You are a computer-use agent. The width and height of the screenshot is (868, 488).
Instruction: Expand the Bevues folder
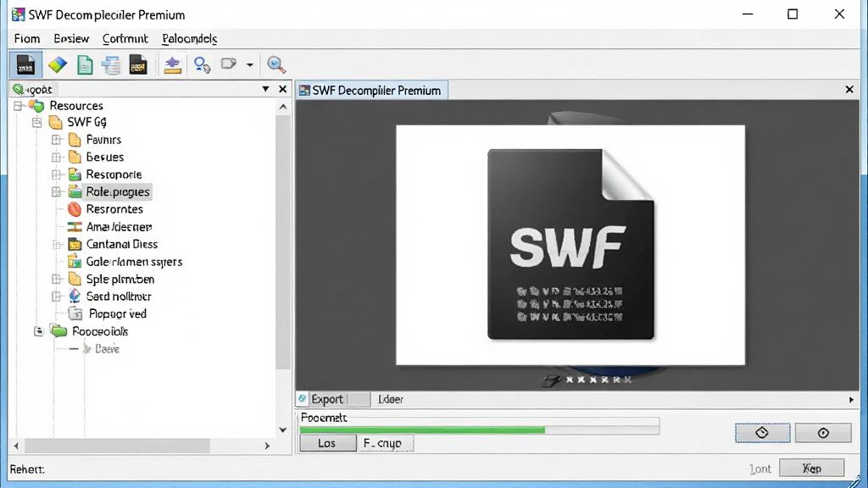pos(56,157)
